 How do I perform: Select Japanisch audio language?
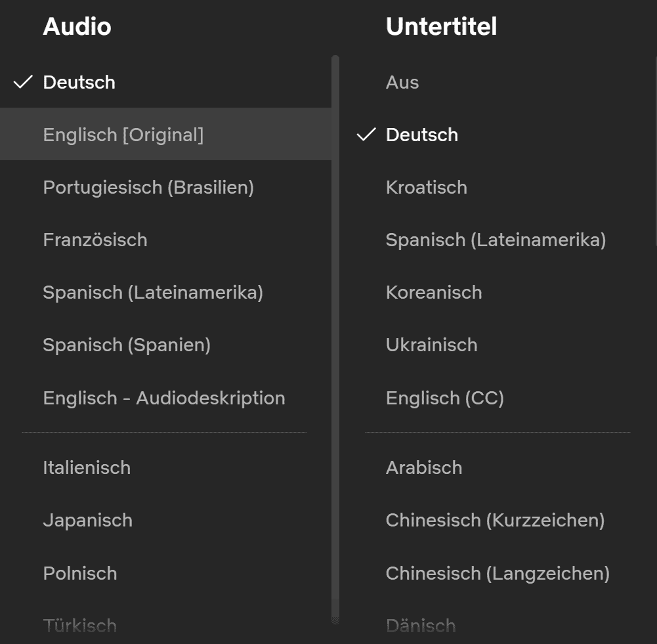click(x=88, y=520)
